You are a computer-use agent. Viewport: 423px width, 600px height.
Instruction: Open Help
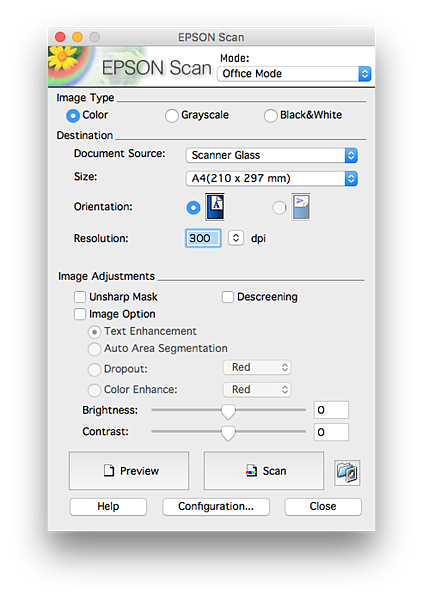[x=108, y=507]
